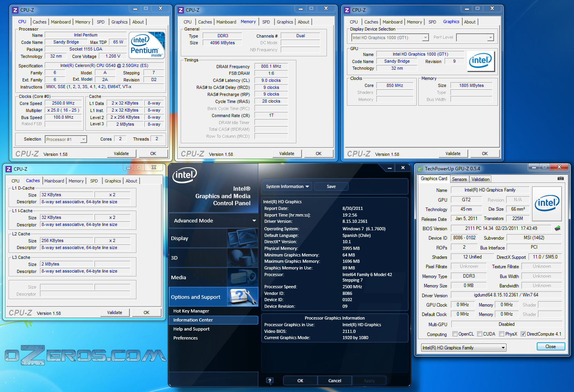Click the DRAM Frequency 800.1 MHz value
574x392 pixels.
click(271, 67)
